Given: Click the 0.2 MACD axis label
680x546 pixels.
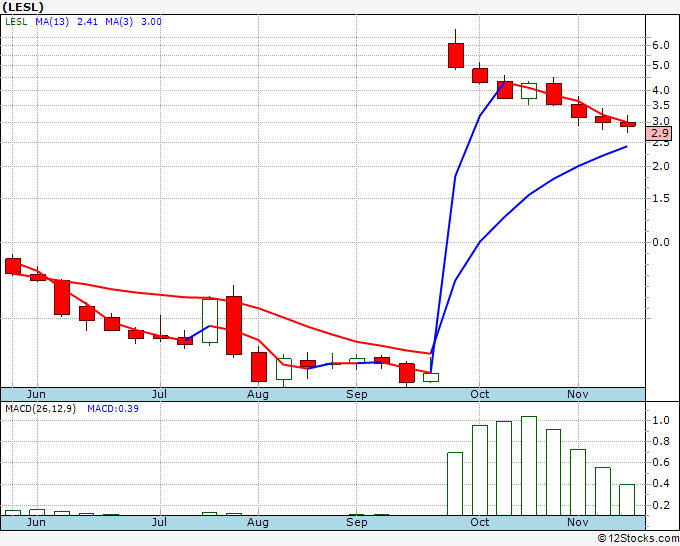Looking at the screenshot, I should [x=661, y=505].
